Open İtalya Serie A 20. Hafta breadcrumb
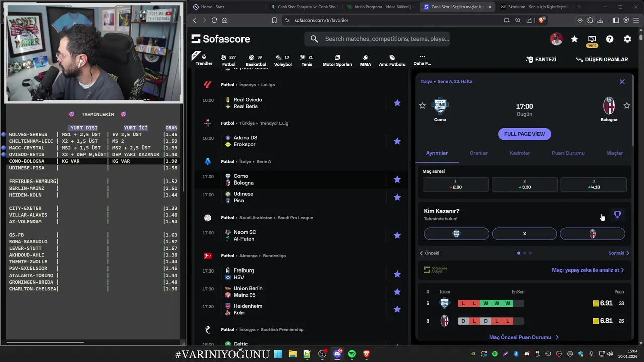 (447, 81)
